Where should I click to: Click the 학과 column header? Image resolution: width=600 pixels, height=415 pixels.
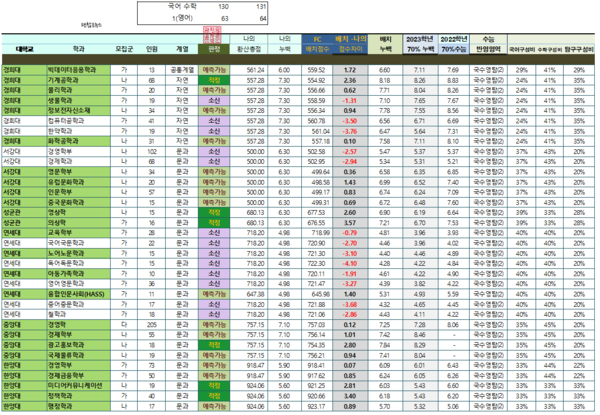pos(78,49)
